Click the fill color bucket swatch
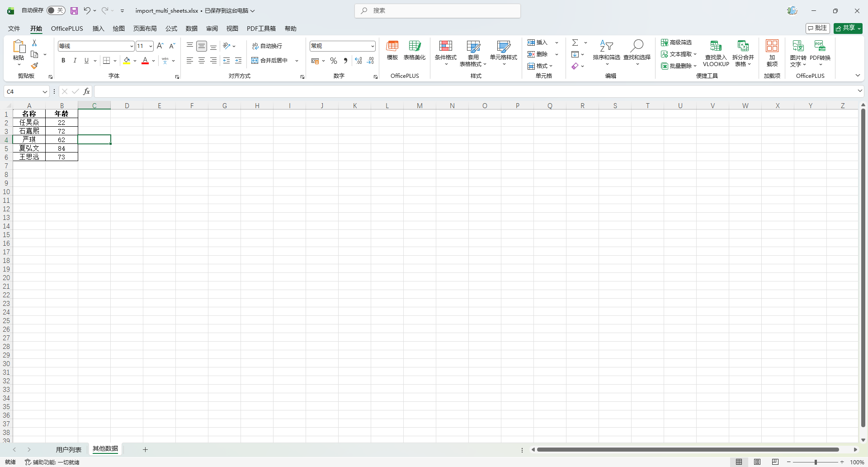 point(127,61)
